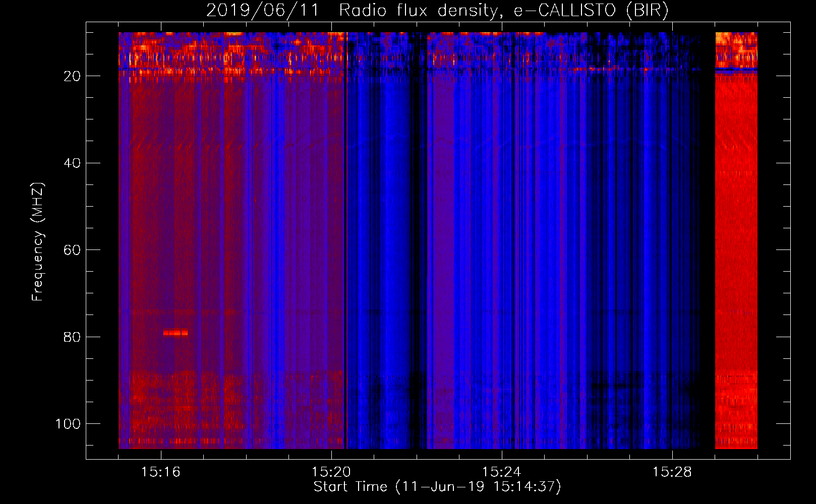The height and width of the screenshot is (504, 816).
Task: Click the 'Start Time (11-Jun-19 15:14:37)' label
Action: pos(437,487)
